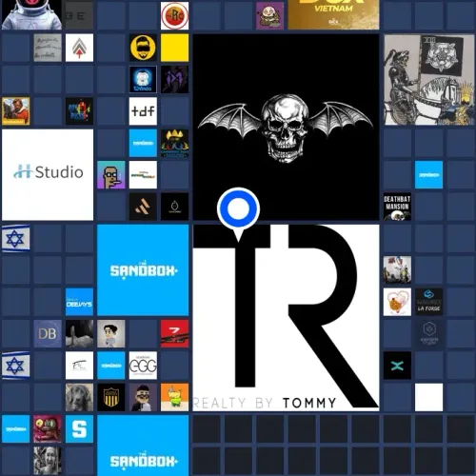This screenshot has height=476, width=476.
Task: Select the EGG logo parcel
Action: click(x=143, y=366)
